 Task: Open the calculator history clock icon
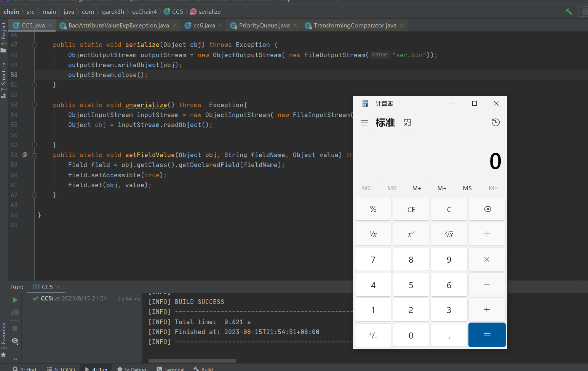click(495, 122)
